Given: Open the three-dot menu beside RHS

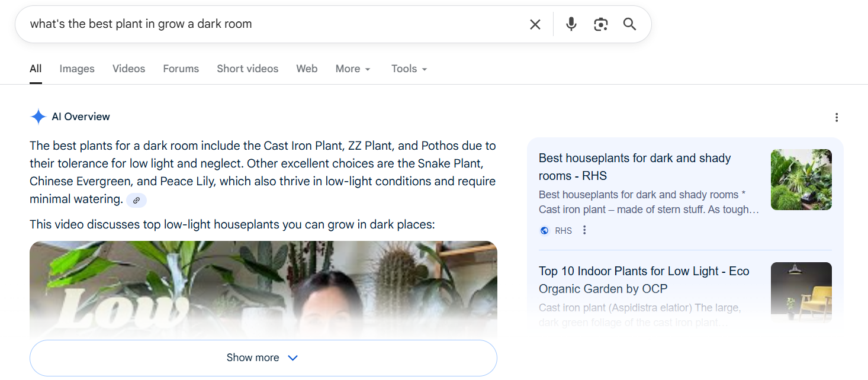Looking at the screenshot, I should [584, 230].
